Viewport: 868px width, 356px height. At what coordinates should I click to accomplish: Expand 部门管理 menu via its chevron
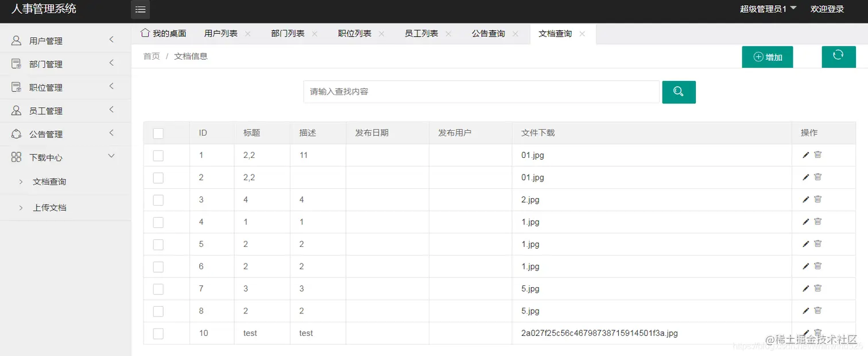tap(111, 63)
